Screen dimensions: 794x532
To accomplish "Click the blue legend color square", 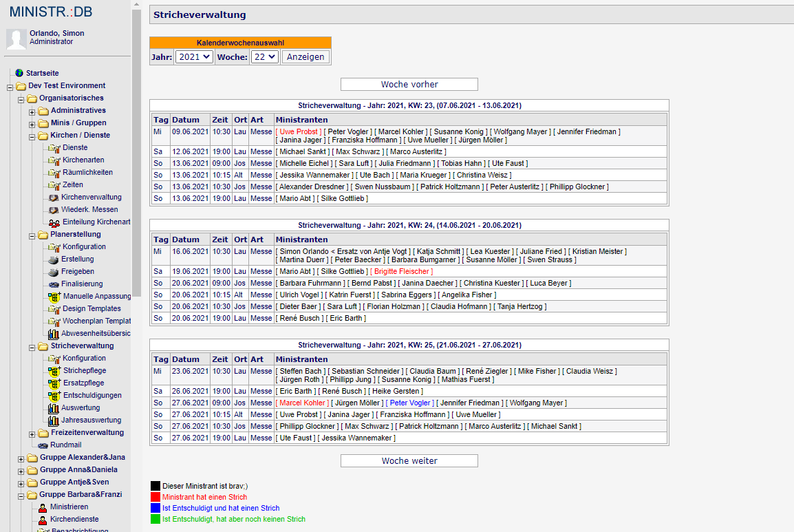I will pyautogui.click(x=155, y=508).
